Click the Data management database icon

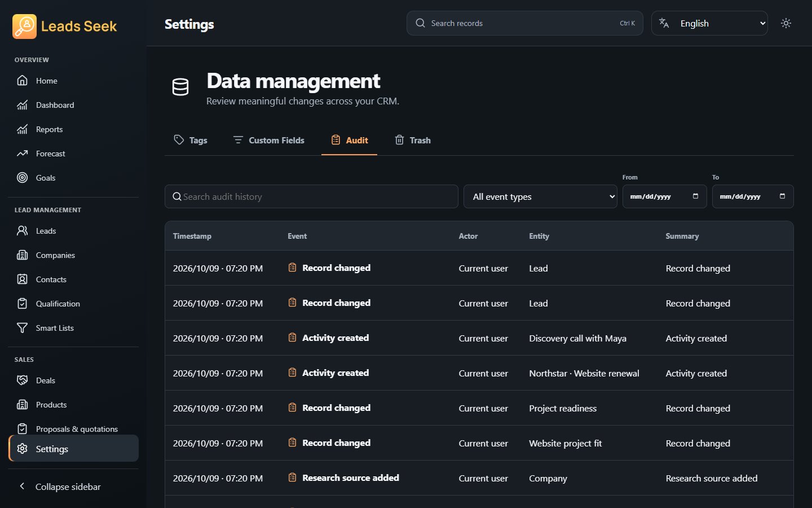point(180,87)
